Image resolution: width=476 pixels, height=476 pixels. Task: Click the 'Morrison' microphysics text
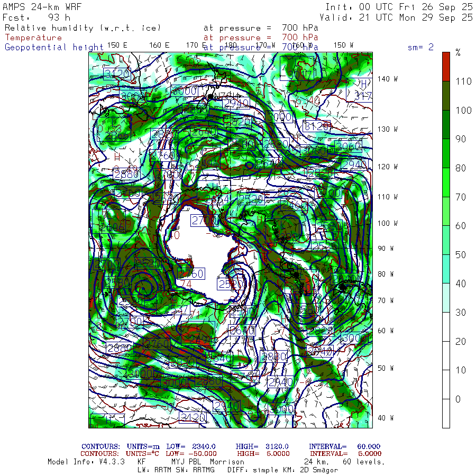227,462
